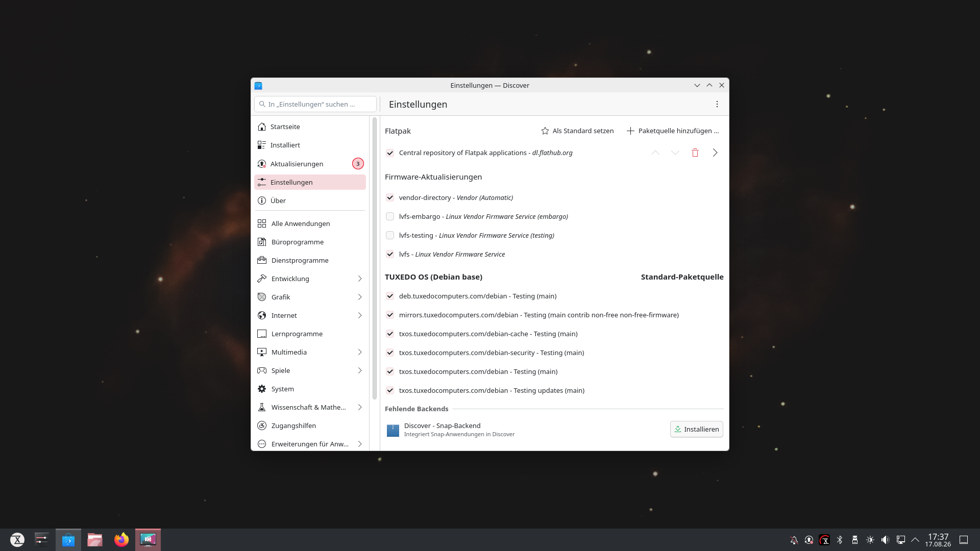Launch Firefox from the taskbar
980x551 pixels.
click(121, 540)
